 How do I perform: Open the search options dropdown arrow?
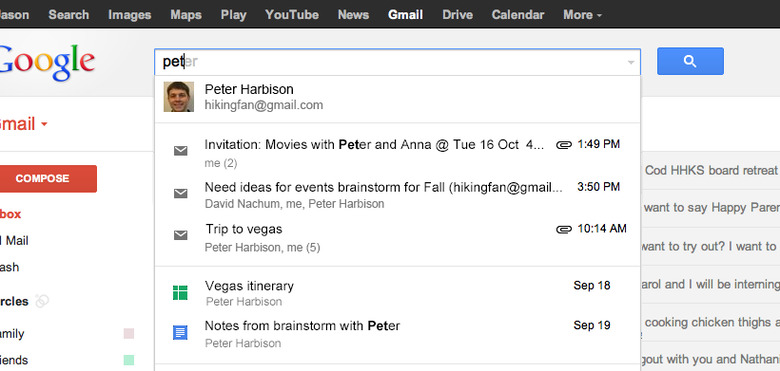tap(631, 62)
